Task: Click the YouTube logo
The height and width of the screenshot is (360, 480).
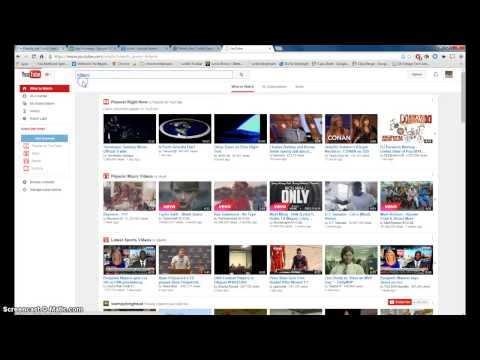Action: 31,74
